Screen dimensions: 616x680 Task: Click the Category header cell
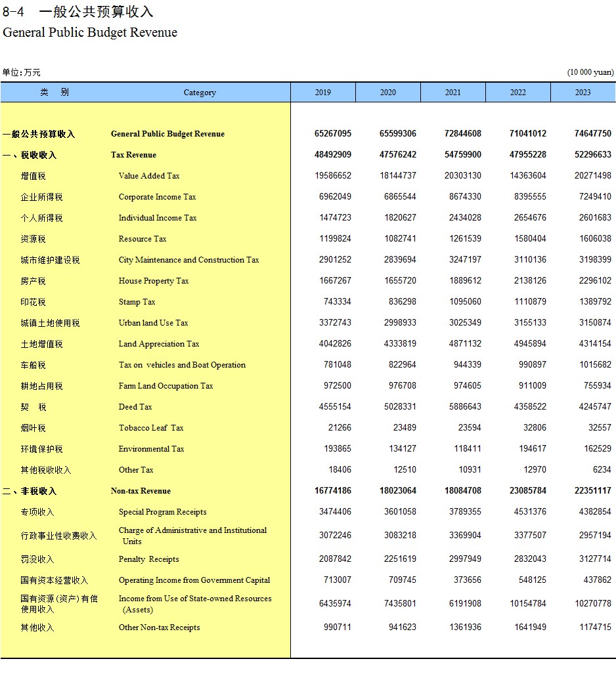coord(200,93)
